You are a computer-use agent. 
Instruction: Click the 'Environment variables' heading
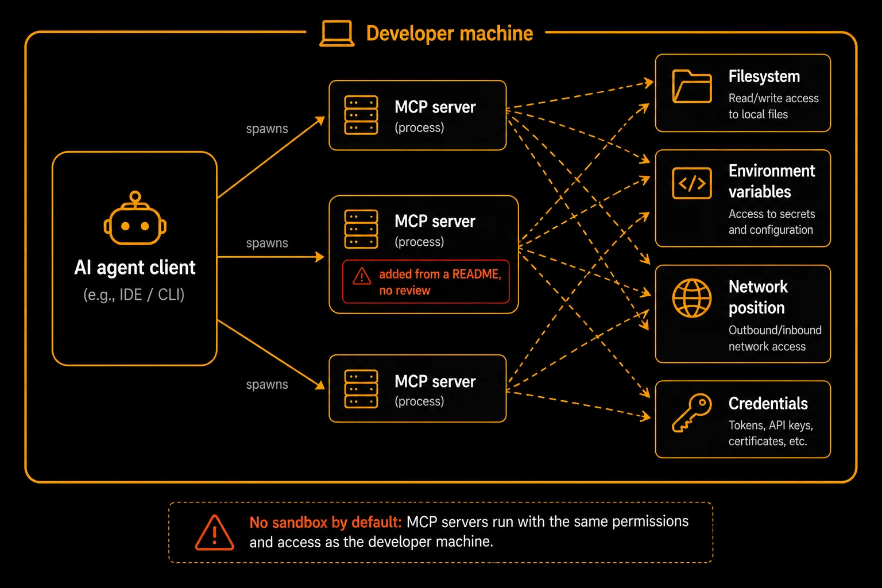[772, 181]
